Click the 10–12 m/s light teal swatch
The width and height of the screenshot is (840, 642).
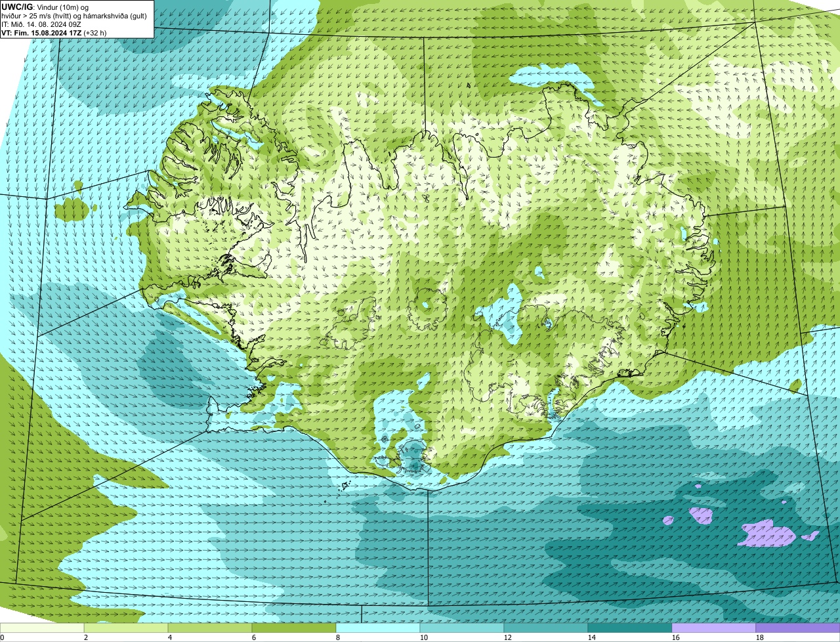click(x=462, y=628)
